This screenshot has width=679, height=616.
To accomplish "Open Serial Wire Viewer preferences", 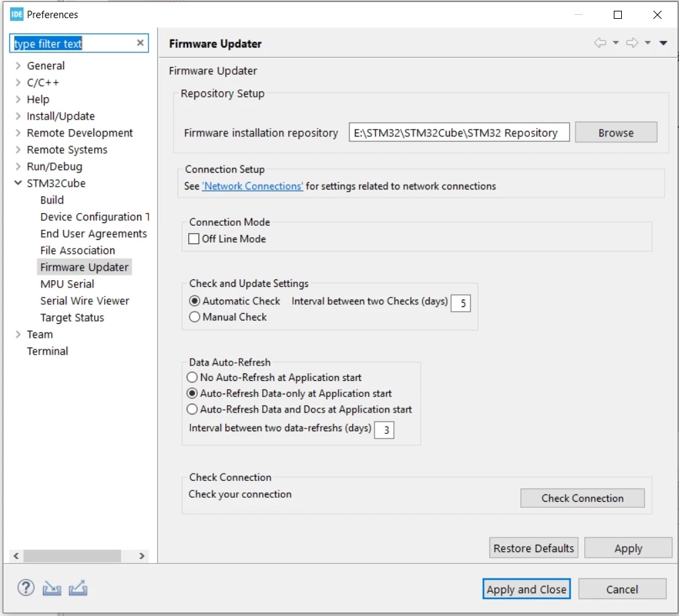I will click(85, 301).
